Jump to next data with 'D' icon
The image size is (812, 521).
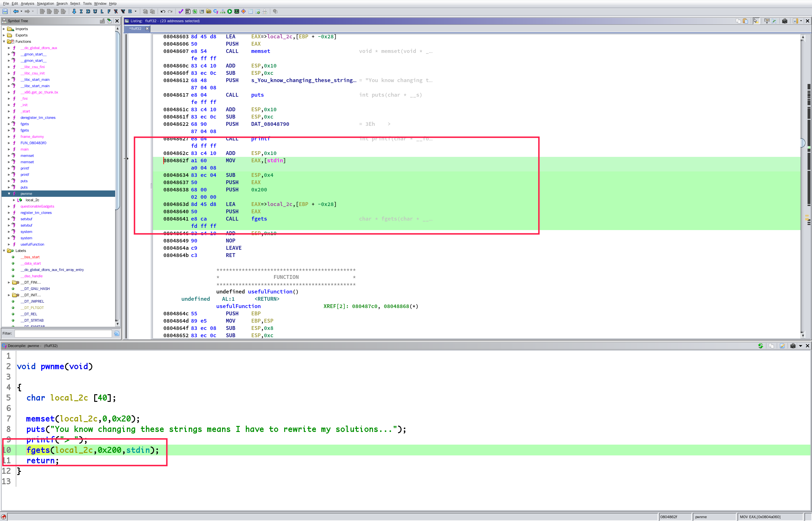tap(88, 11)
